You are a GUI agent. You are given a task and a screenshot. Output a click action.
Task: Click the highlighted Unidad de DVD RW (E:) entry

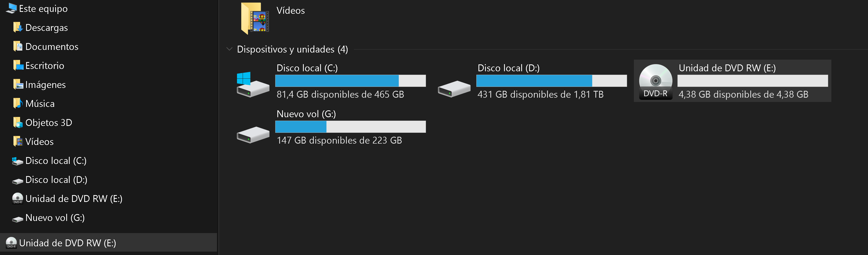(x=108, y=243)
